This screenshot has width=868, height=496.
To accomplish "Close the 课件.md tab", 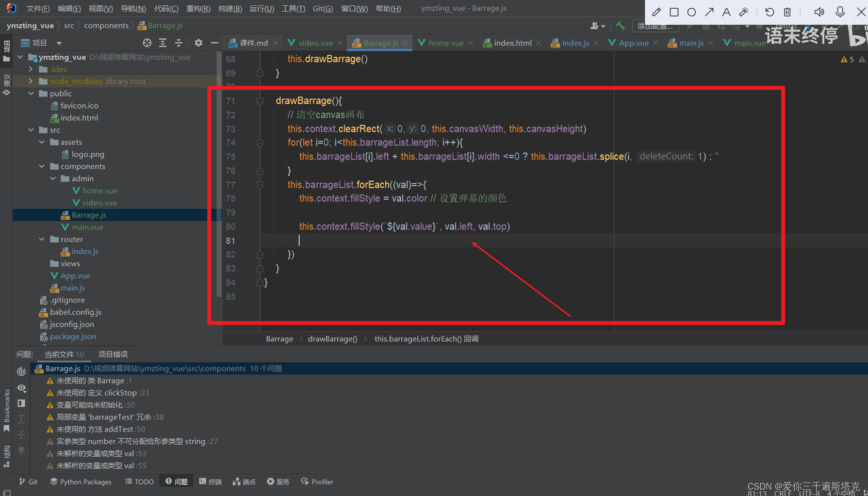I will point(276,43).
